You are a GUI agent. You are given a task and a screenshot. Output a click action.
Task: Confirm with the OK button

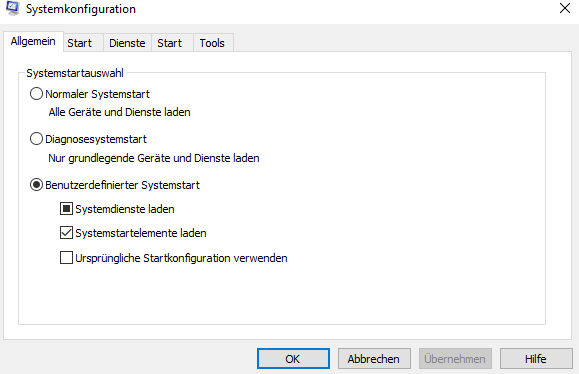[x=293, y=358]
